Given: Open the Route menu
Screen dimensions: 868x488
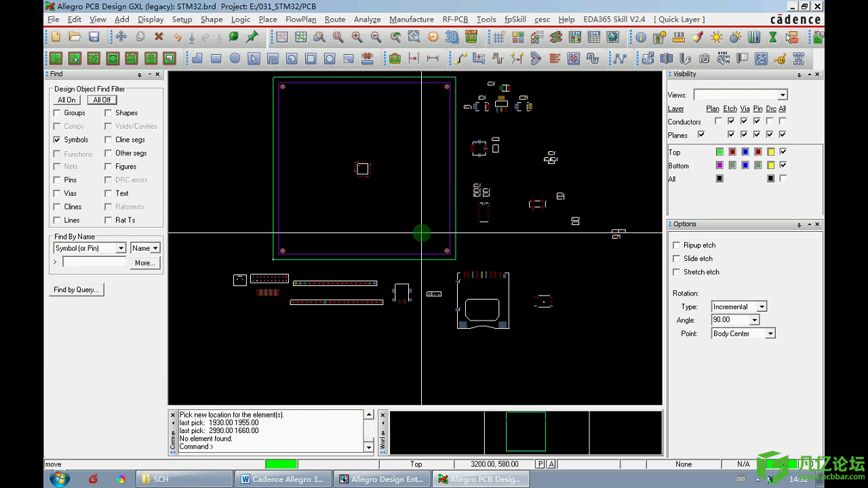Looking at the screenshot, I should pyautogui.click(x=335, y=19).
